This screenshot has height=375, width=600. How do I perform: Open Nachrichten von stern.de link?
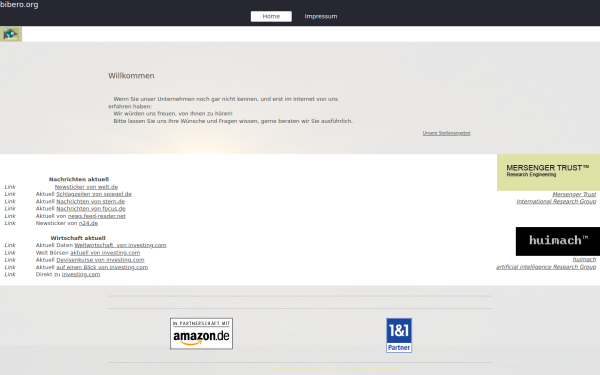point(90,201)
